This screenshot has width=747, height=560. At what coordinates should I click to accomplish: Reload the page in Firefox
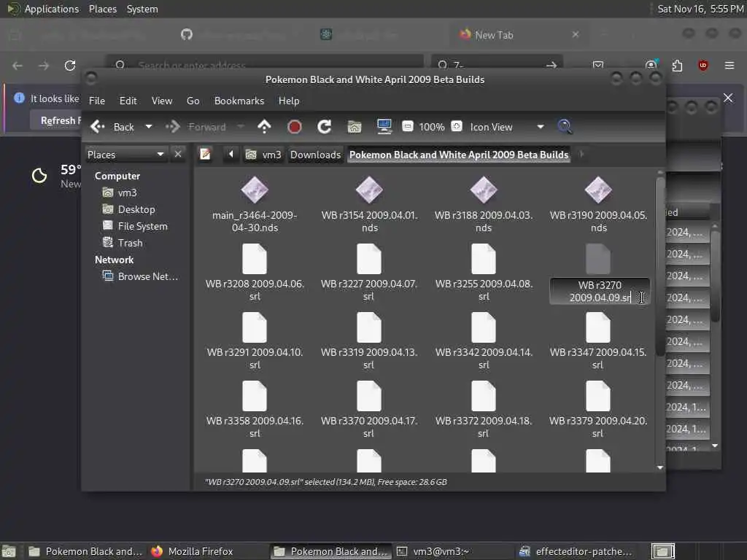pos(70,65)
